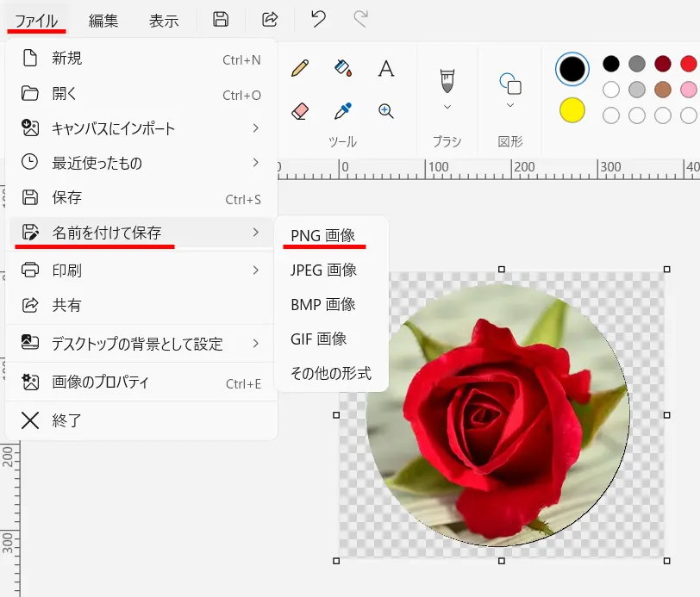Click the save-as pencil floppy icon
Viewport: 700px width, 597px height.
click(30, 232)
